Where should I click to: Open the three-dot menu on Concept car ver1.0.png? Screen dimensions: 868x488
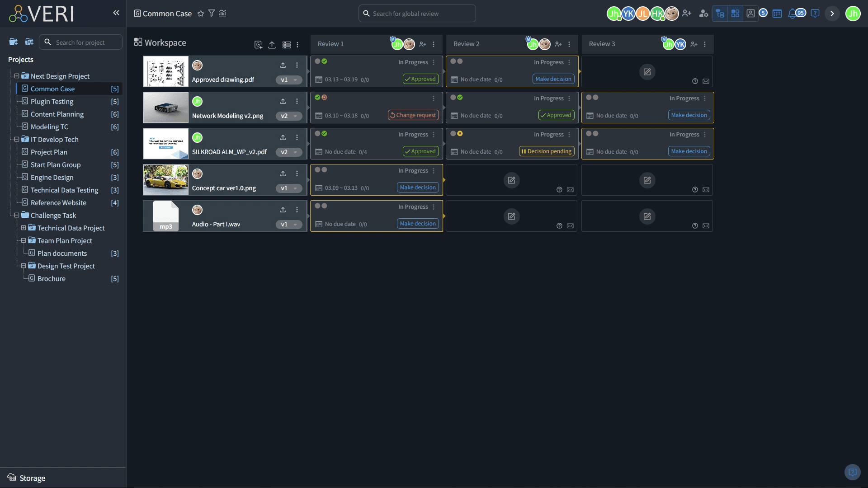tap(297, 174)
